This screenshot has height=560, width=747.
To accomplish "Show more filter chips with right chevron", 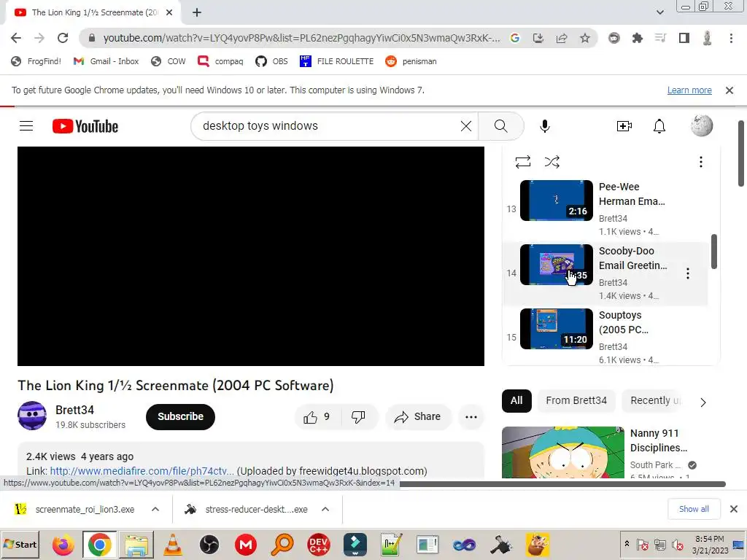I will tap(703, 402).
